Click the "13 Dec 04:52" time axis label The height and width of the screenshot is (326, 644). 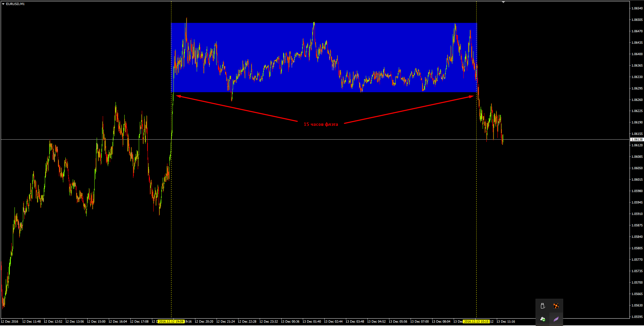tap(376, 322)
